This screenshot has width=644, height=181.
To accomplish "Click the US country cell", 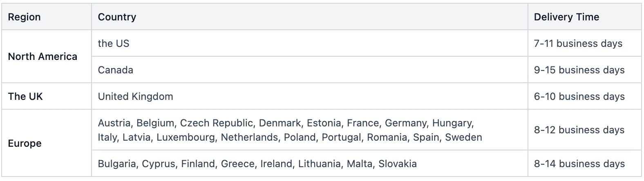I will click(x=114, y=44).
